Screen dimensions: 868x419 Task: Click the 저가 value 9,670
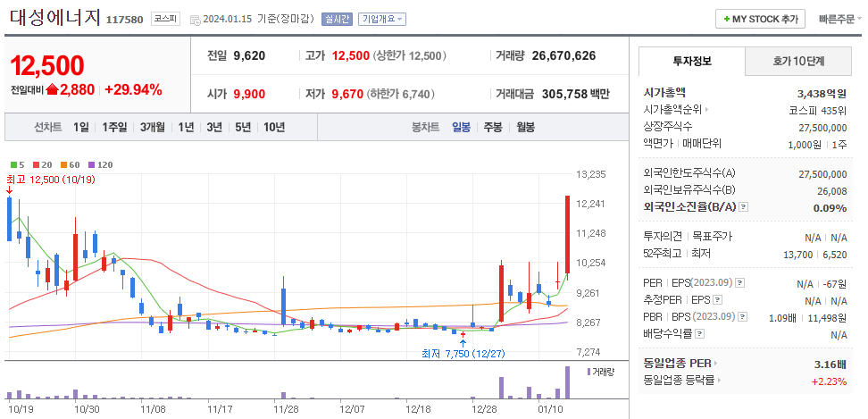347,94
